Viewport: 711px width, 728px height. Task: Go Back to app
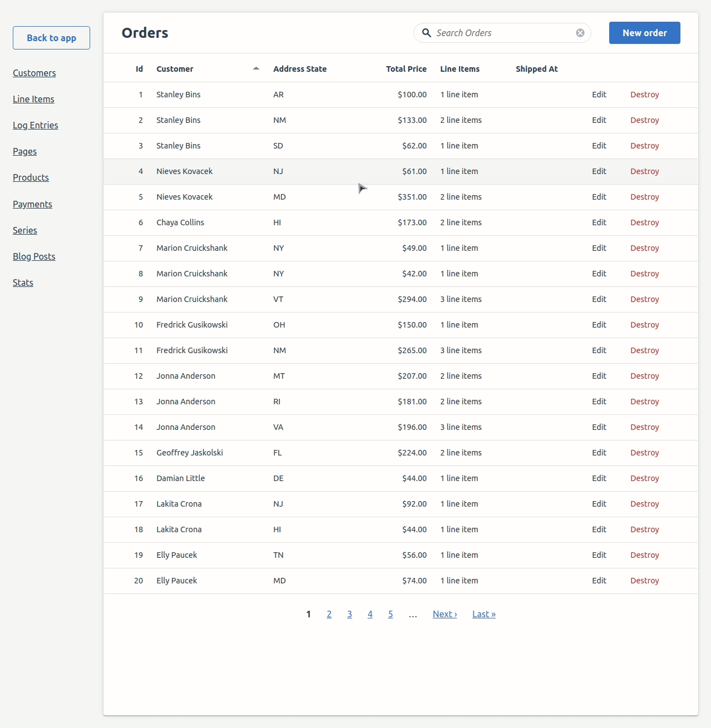(51, 38)
